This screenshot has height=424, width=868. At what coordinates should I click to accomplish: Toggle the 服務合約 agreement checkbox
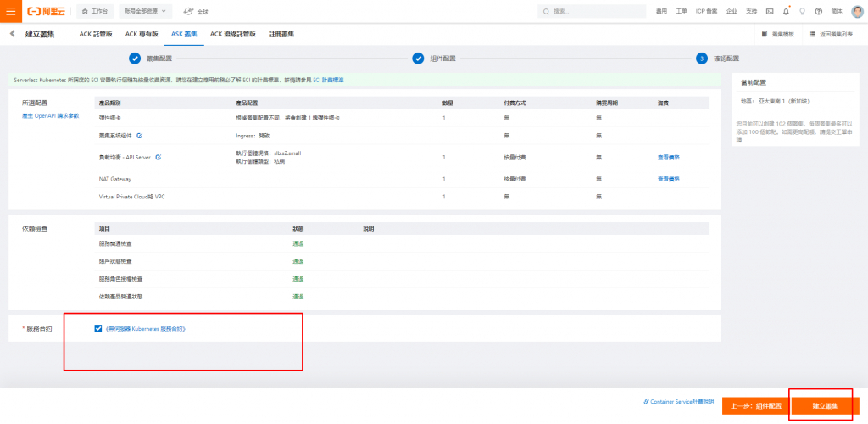tap(98, 329)
